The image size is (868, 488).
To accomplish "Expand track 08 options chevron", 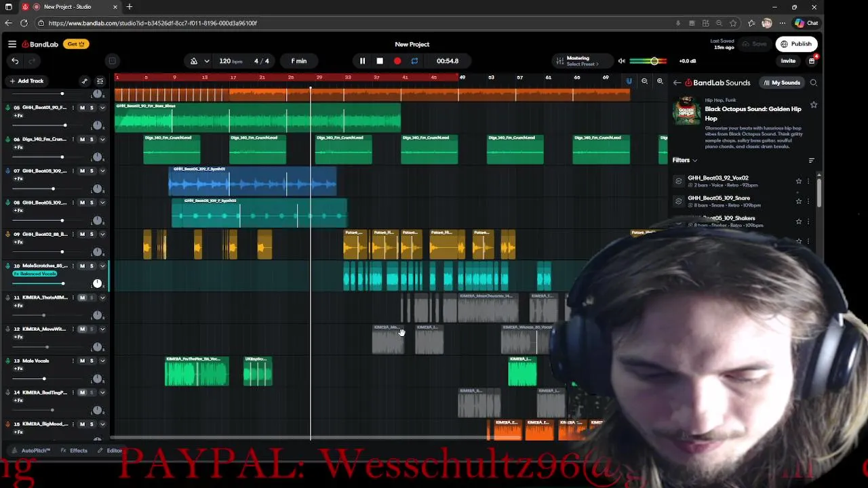I will [102, 203].
